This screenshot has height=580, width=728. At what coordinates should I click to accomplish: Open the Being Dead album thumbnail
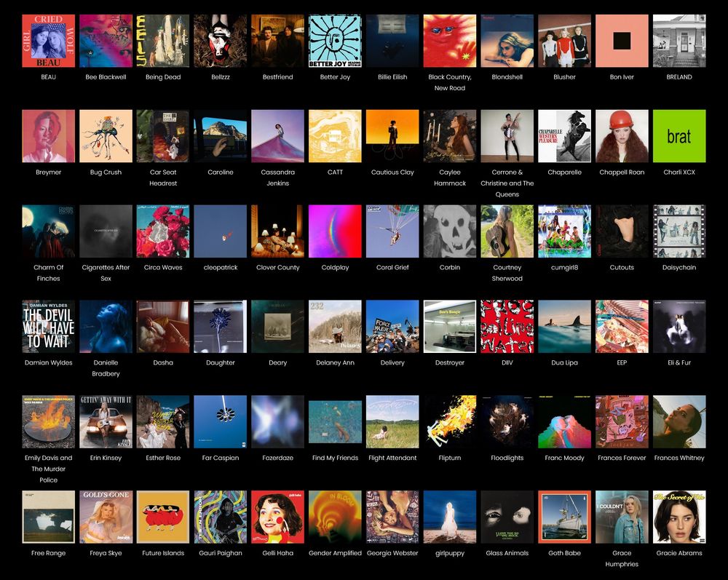coord(163,41)
